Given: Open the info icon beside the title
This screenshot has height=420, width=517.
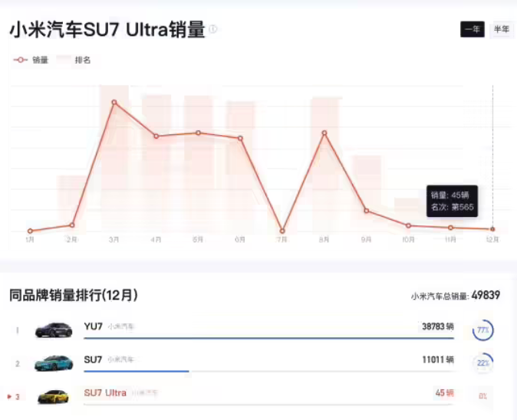Looking at the screenshot, I should pos(213,29).
